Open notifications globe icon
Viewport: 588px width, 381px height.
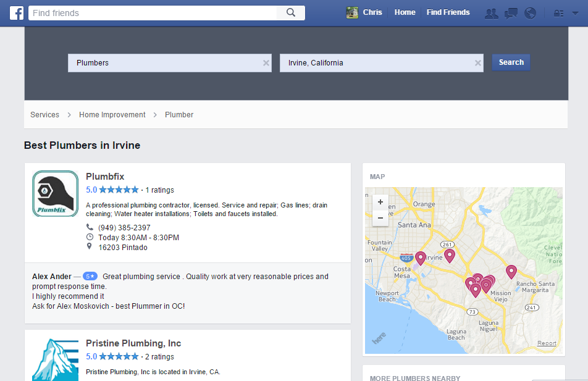pos(530,14)
